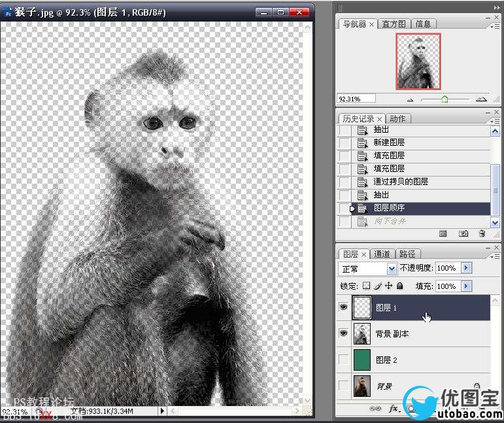Click the History panel trash icon
The width and height of the screenshot is (504, 423).
click(482, 233)
